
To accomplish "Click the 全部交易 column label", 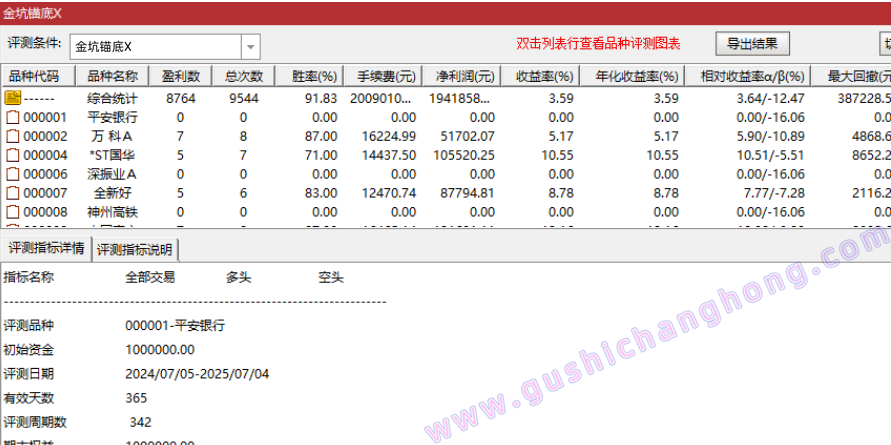I will click(150, 277).
